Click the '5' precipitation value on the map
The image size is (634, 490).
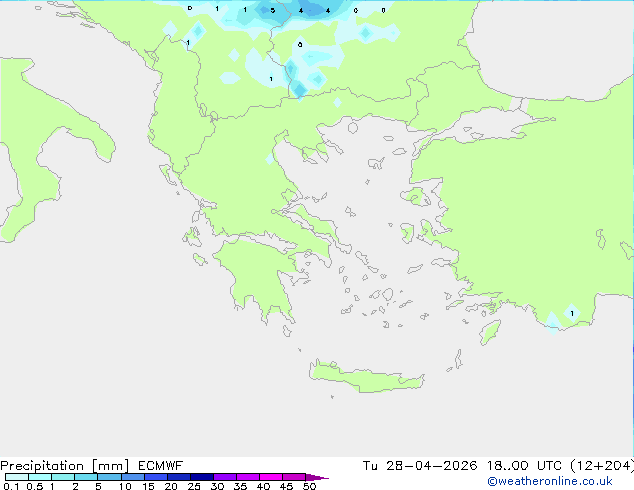tap(273, 11)
